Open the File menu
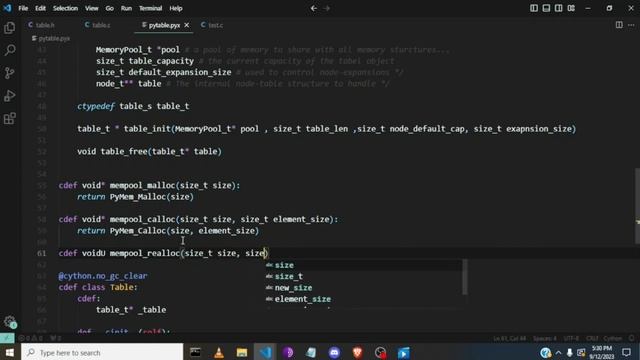Screen dimensions: 640x360 pyautogui.click(x=23, y=8)
